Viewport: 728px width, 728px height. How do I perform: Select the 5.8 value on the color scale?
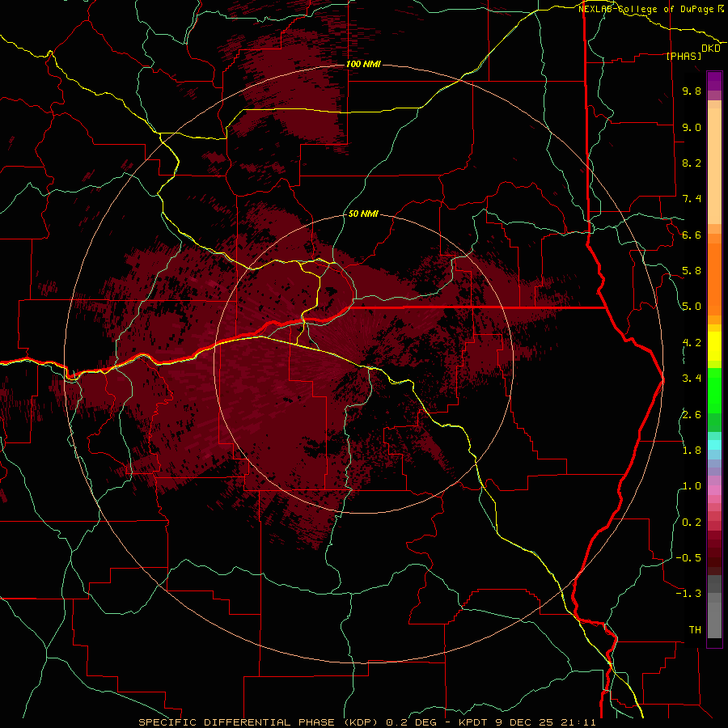pos(692,271)
